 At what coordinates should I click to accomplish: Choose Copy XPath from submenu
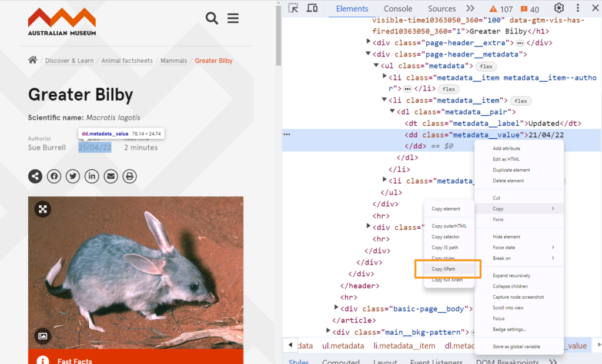[443, 269]
